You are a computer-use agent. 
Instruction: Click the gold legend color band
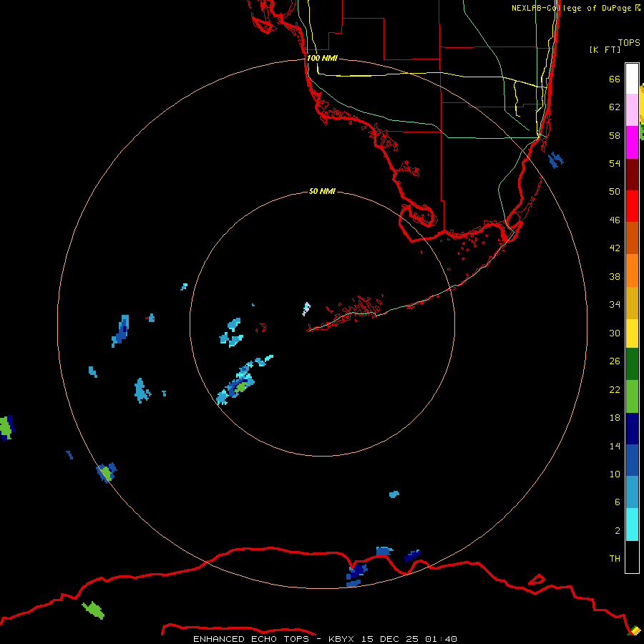pyautogui.click(x=632, y=303)
